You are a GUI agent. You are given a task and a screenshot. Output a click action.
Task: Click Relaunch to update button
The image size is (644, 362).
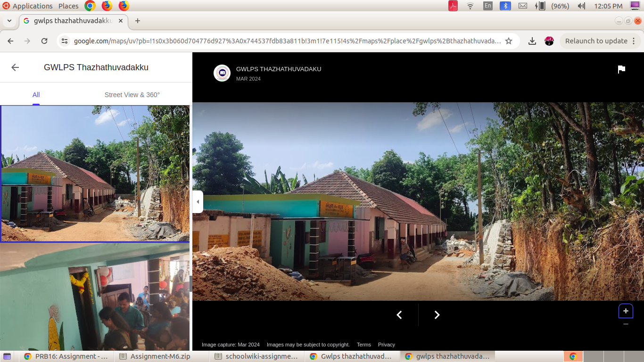tap(596, 41)
